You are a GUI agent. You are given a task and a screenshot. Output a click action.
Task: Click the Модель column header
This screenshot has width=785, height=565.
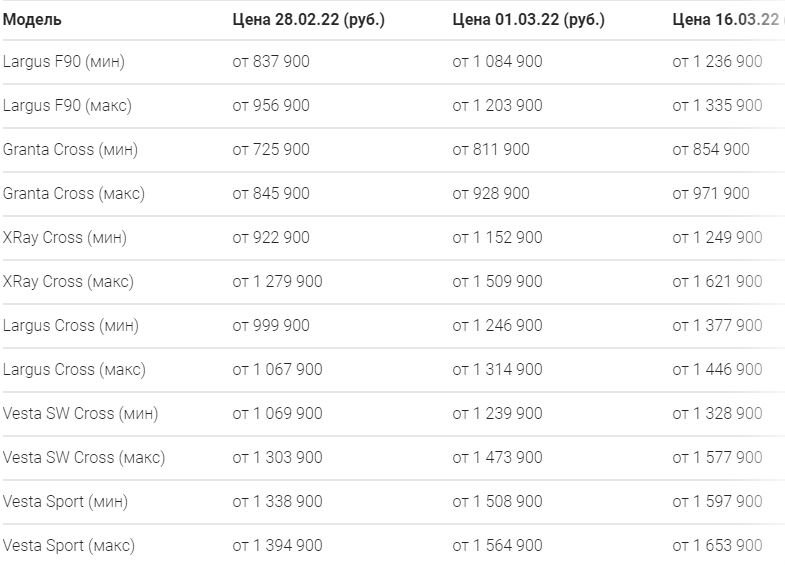click(32, 20)
